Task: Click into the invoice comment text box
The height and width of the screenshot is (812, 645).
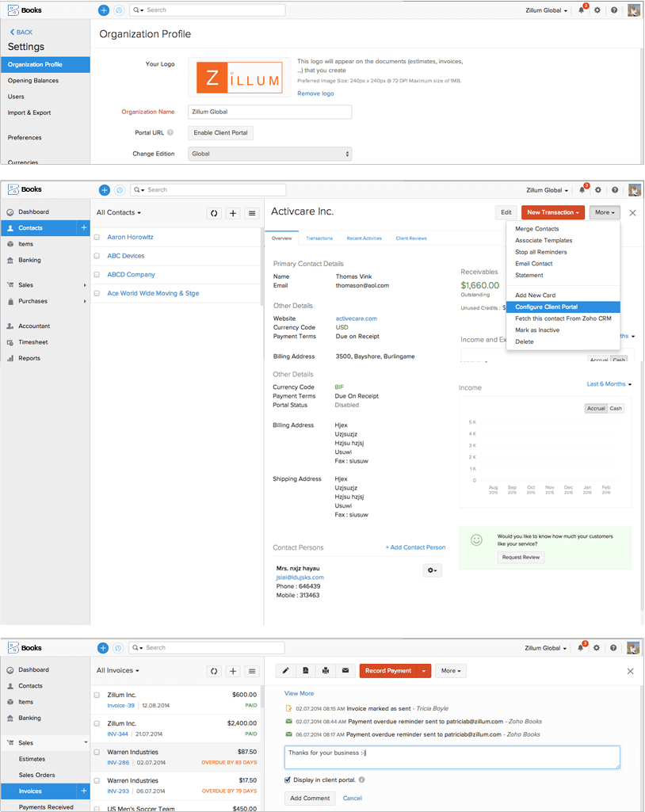Action: (452, 757)
